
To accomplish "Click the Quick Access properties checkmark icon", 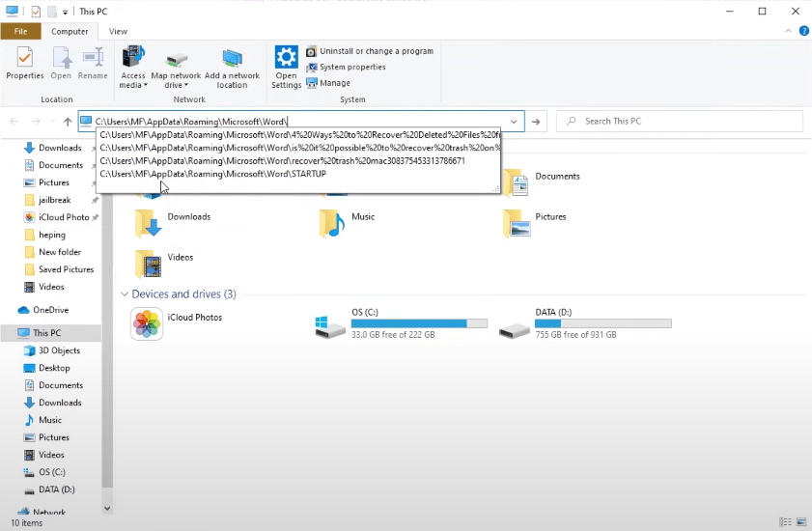I will click(36, 12).
